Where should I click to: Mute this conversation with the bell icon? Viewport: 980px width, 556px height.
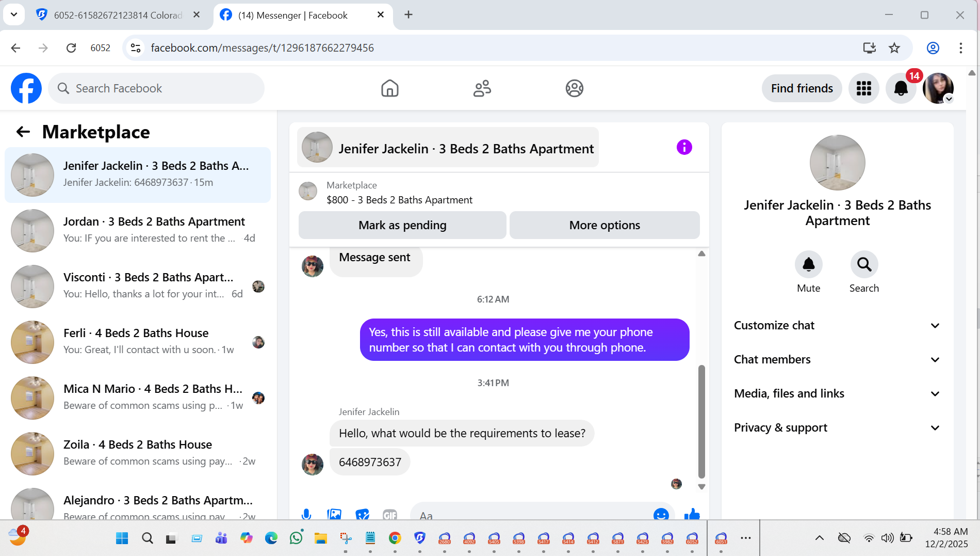(809, 264)
